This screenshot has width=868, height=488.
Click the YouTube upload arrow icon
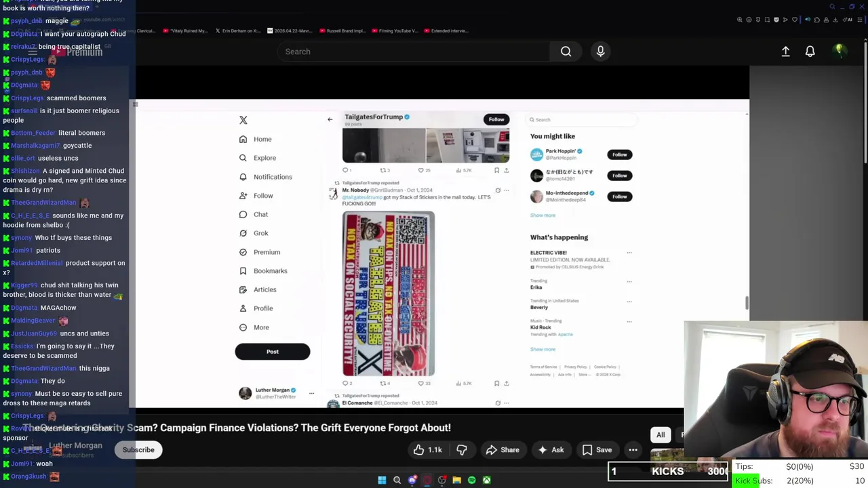(x=785, y=52)
